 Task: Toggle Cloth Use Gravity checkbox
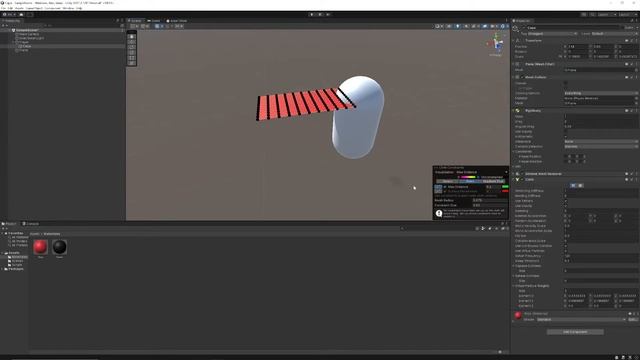click(x=566, y=206)
